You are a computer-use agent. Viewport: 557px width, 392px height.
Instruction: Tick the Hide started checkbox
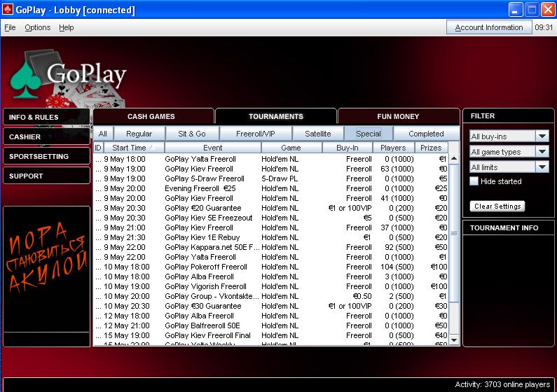(x=474, y=181)
